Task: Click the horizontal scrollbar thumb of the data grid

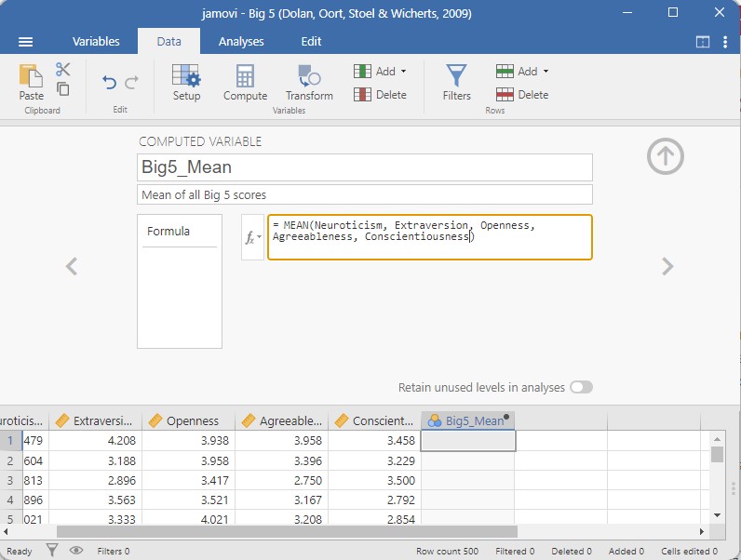Action: point(287,532)
